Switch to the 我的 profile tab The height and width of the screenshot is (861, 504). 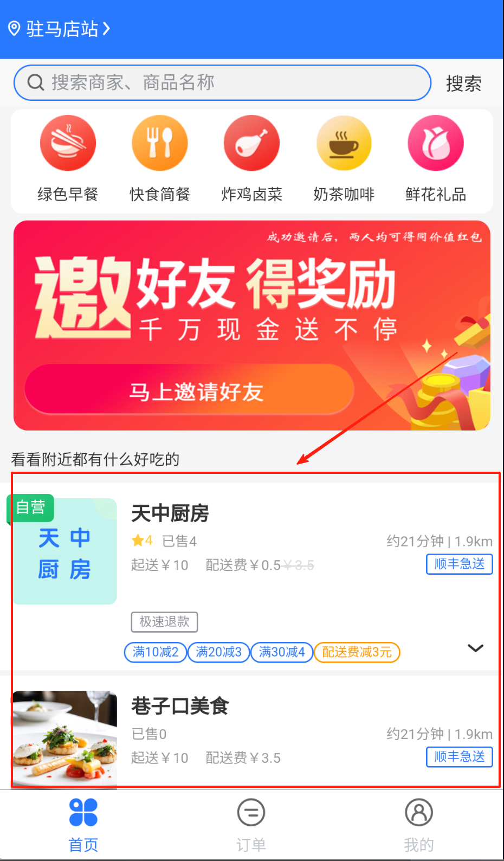419,825
